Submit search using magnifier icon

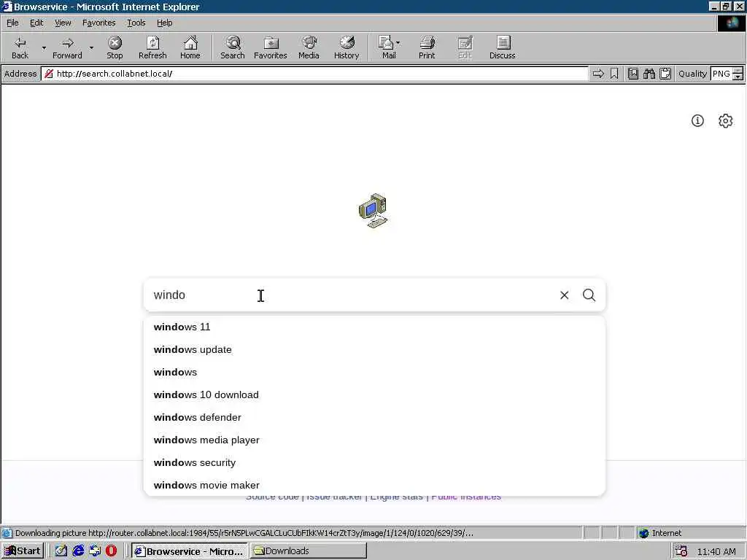click(589, 295)
